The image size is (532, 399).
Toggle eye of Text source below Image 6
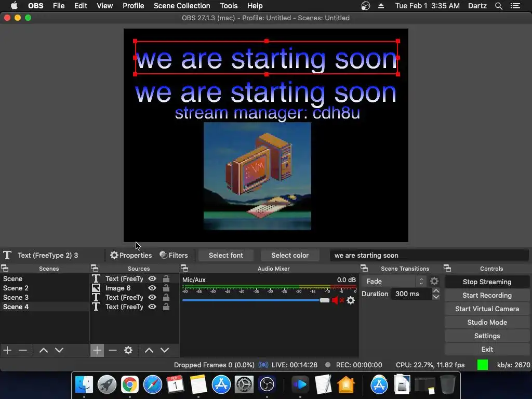point(152,297)
